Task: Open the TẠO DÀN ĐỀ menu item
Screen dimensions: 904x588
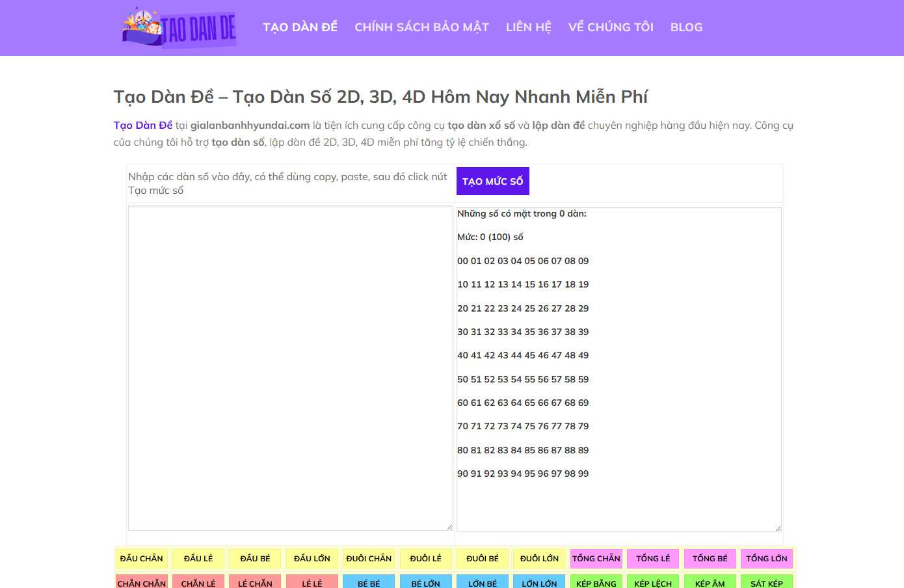Action: (x=300, y=27)
